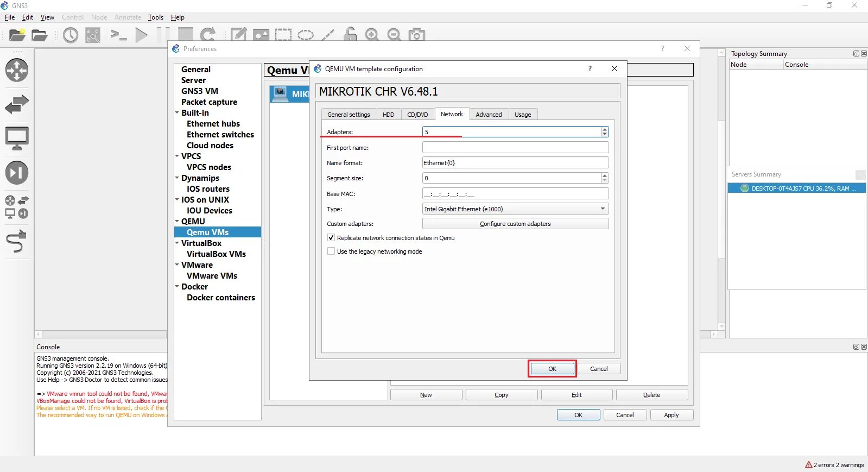Click the Add a link cable icon
868x472 pixels.
click(17, 241)
